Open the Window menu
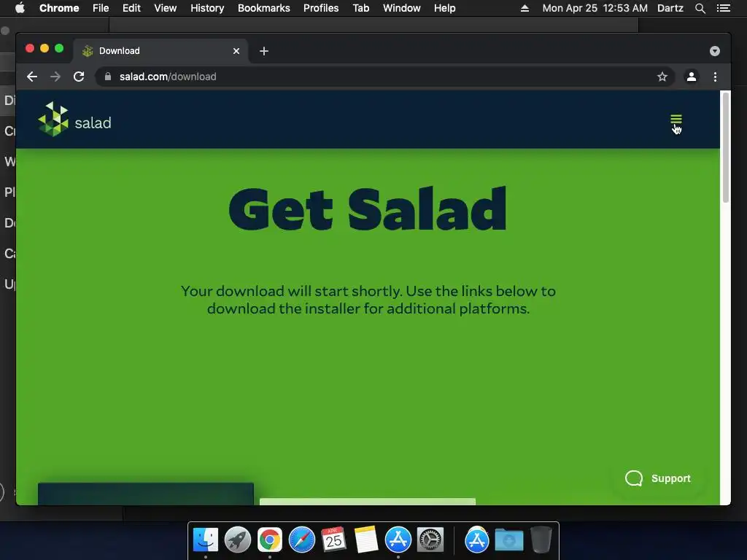Viewport: 747px width, 560px height. 402,8
